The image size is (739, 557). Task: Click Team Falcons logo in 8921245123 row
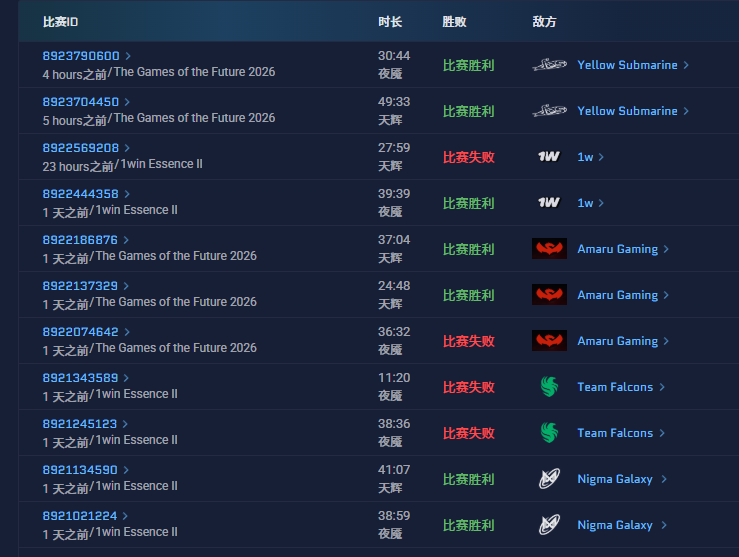[x=549, y=433]
